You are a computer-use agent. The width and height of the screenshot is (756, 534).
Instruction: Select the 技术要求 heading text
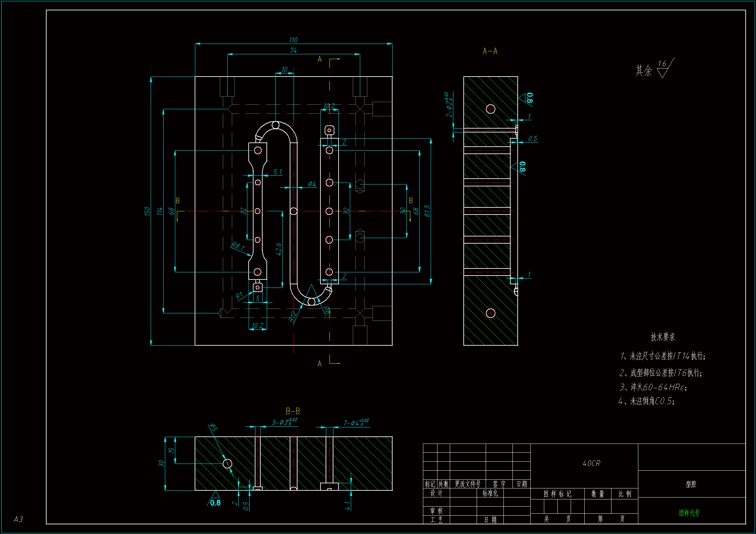point(663,337)
